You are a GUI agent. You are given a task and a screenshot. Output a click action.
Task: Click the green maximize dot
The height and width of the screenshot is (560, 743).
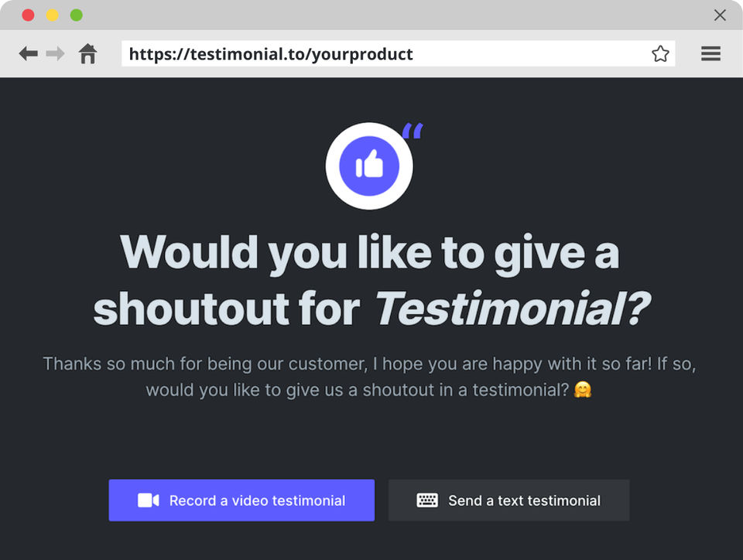point(77,15)
